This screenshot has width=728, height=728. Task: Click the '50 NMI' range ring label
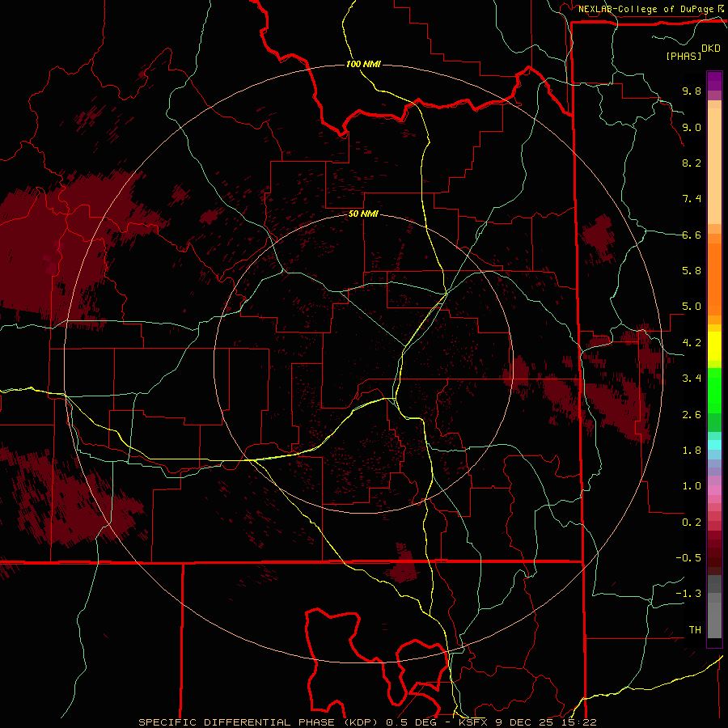[363, 214]
